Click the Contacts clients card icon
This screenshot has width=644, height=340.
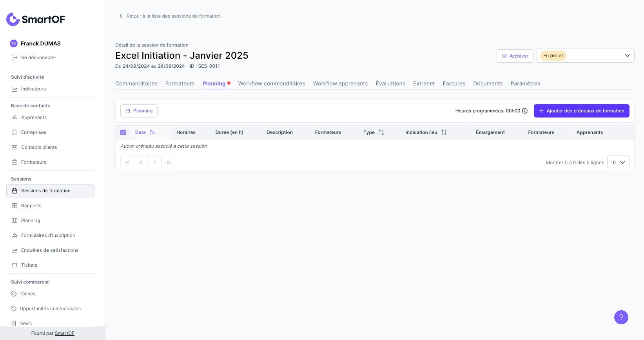(x=15, y=147)
